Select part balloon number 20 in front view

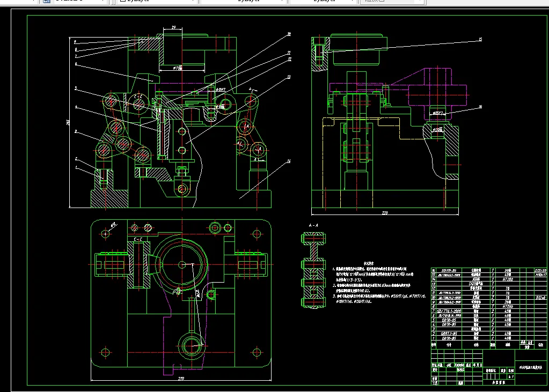point(289,34)
